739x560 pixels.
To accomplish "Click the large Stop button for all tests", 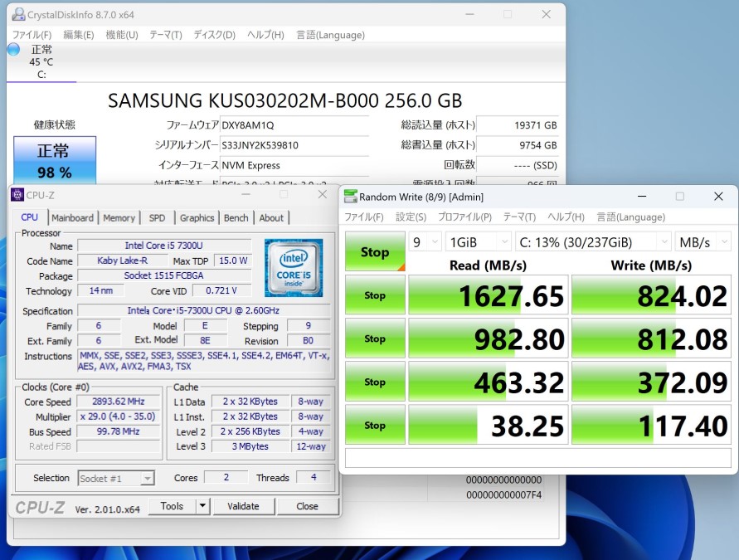I will [x=375, y=251].
